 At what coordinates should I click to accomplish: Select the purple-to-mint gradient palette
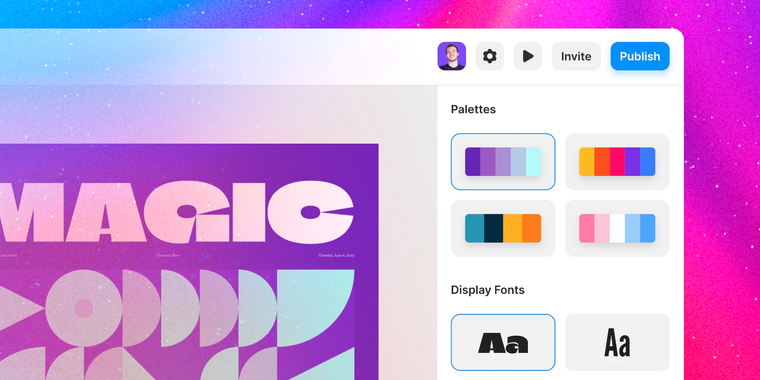(503, 161)
